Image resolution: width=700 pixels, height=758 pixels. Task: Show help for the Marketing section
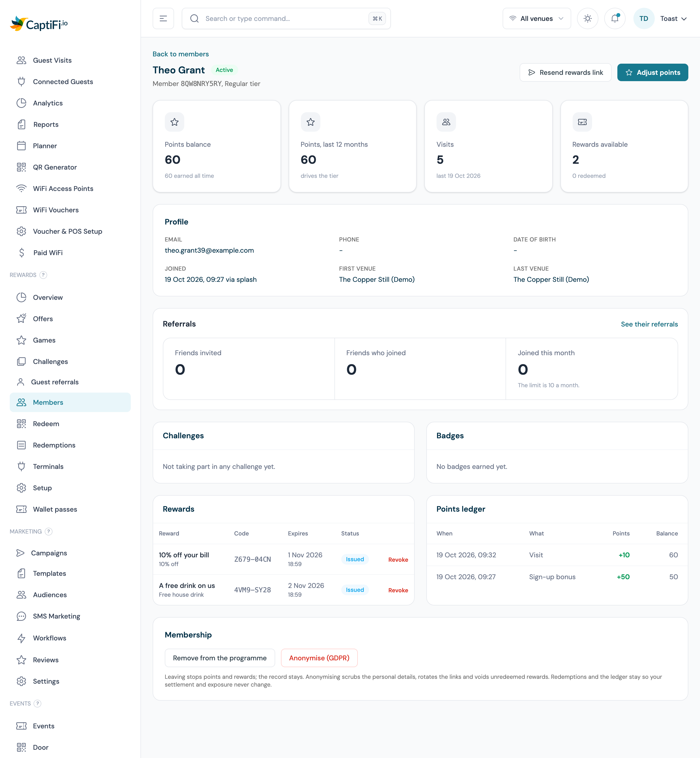pos(48,532)
